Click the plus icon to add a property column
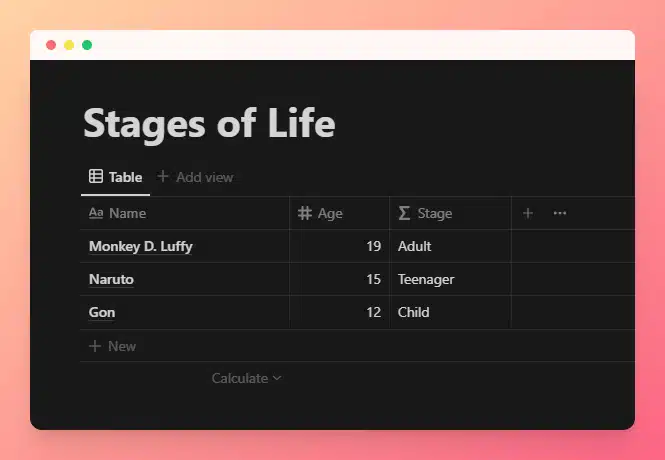665x460 pixels. 528,213
